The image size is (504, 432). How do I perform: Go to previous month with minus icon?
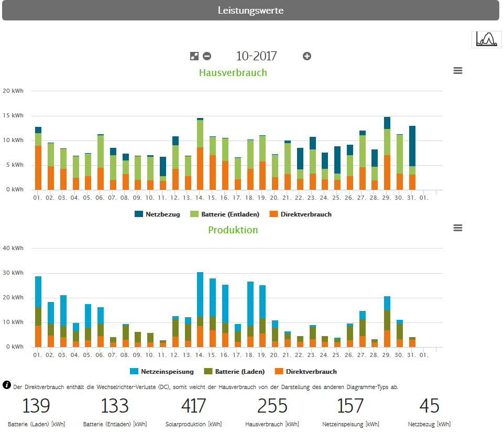[x=207, y=56]
